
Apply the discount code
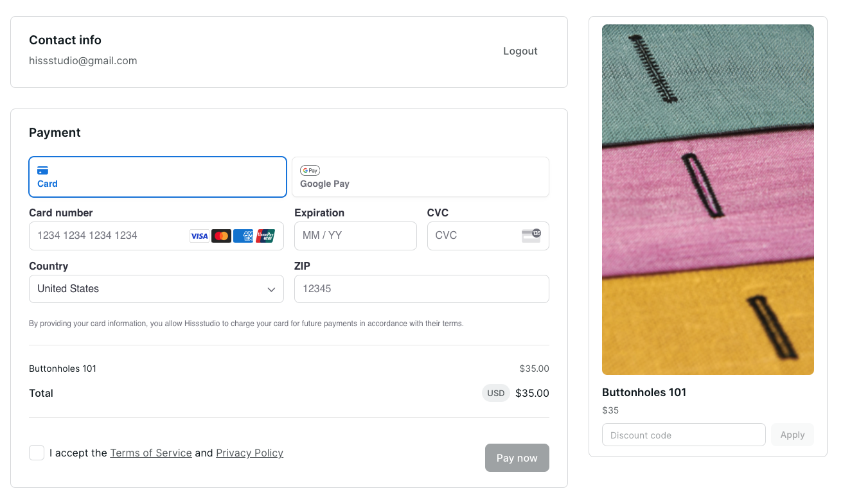792,435
